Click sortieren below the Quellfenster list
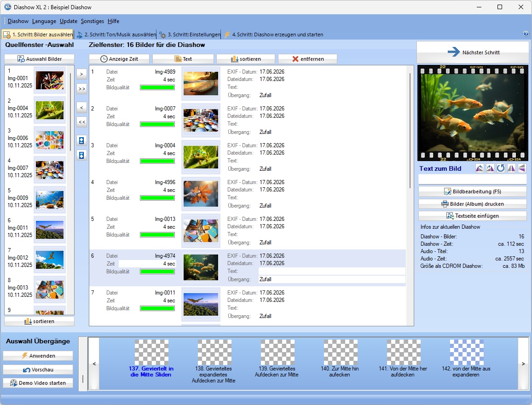532x405 pixels. click(40, 321)
